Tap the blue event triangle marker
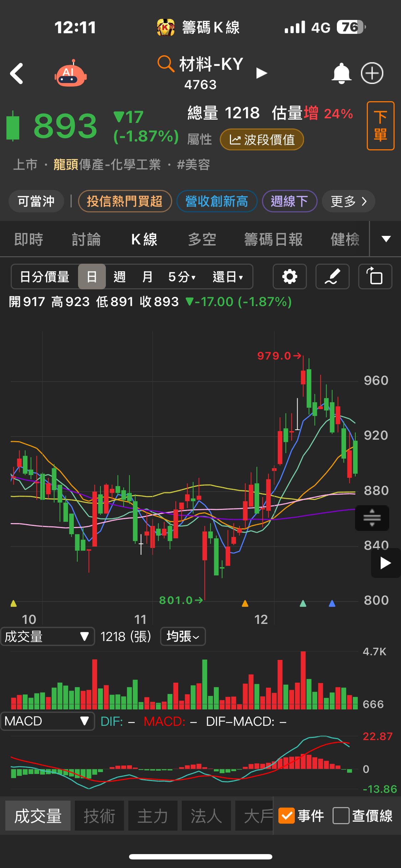 coord(332,603)
